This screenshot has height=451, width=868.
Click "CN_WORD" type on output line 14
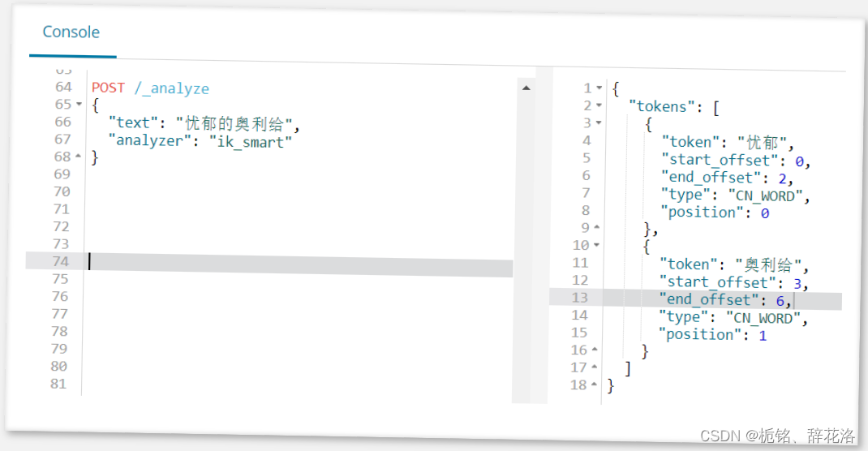click(763, 318)
